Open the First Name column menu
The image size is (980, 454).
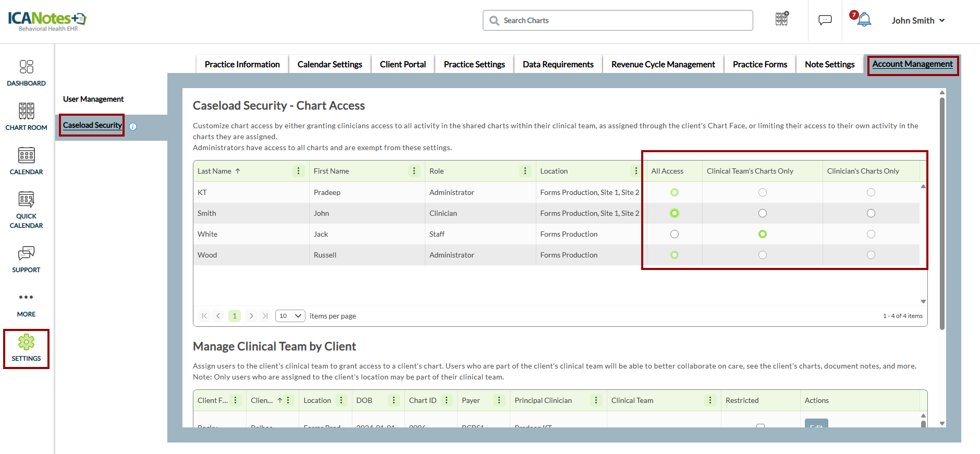(414, 171)
